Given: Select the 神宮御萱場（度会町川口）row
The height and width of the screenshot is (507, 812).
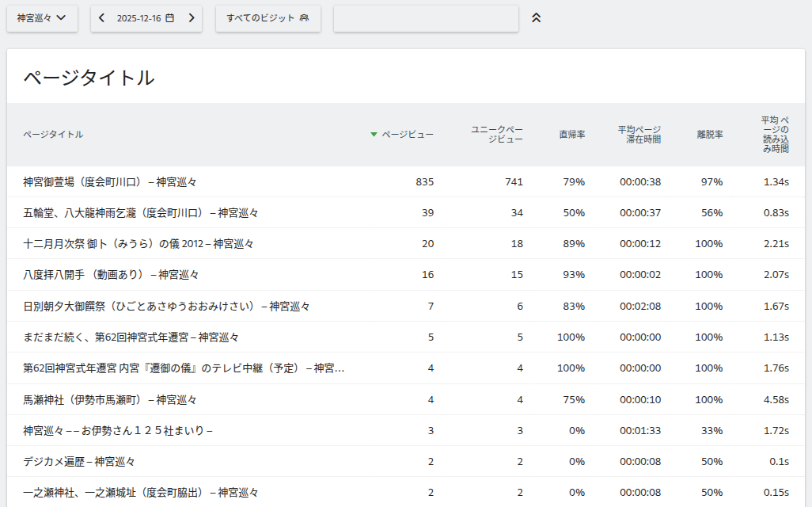Looking at the screenshot, I should tap(110, 182).
